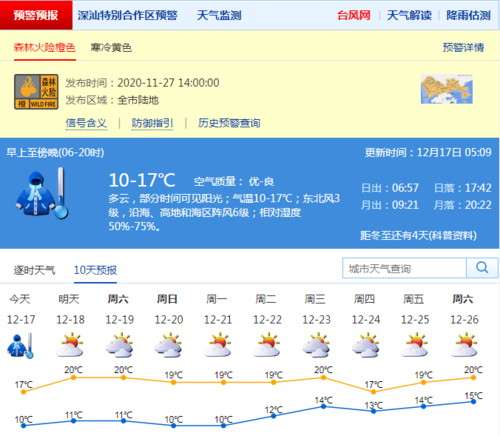The image size is (500, 436).
Task: Click today's 12-17 cold weather icon
Action: 20,345
